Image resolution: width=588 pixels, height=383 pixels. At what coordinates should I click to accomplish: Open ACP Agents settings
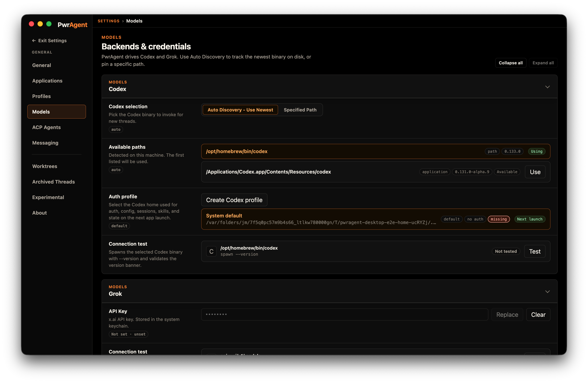(x=57, y=127)
